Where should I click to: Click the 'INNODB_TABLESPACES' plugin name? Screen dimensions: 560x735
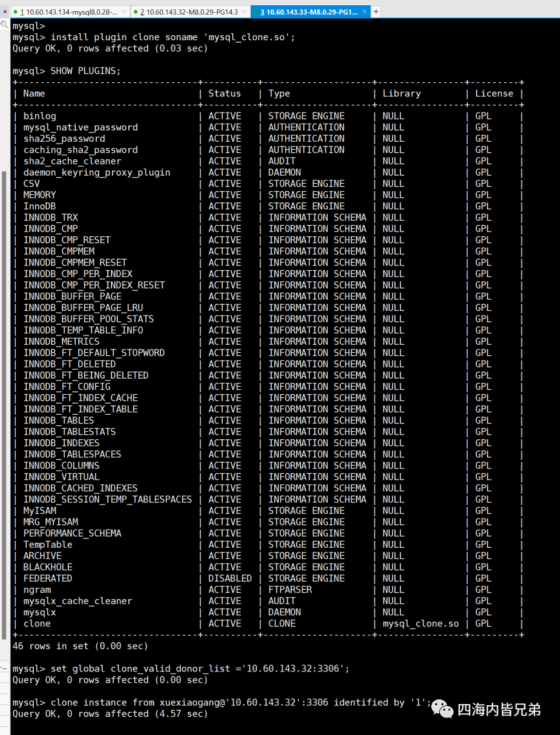72,454
